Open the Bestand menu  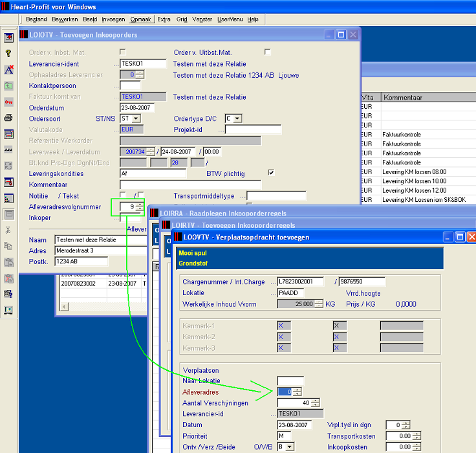(36, 19)
